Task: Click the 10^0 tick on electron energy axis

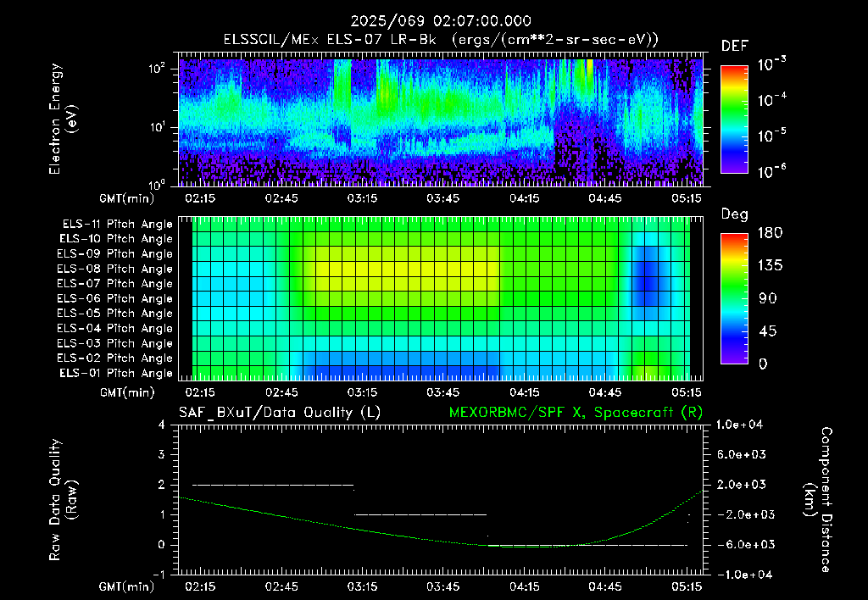Action: 157,185
